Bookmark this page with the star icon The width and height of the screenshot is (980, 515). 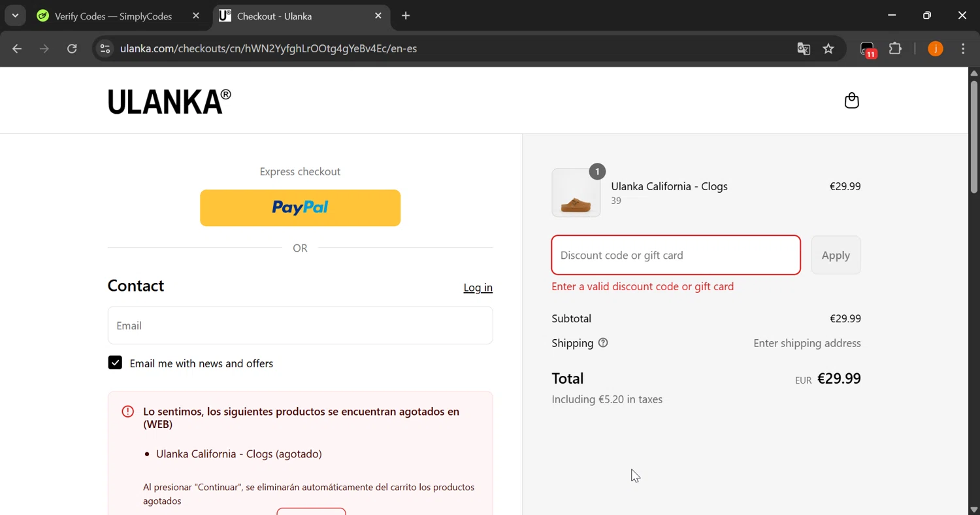coord(828,49)
